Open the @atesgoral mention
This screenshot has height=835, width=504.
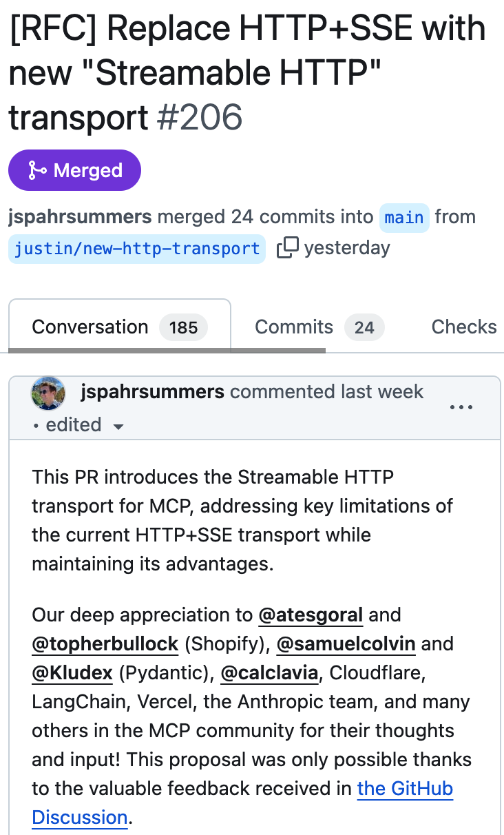(x=311, y=615)
